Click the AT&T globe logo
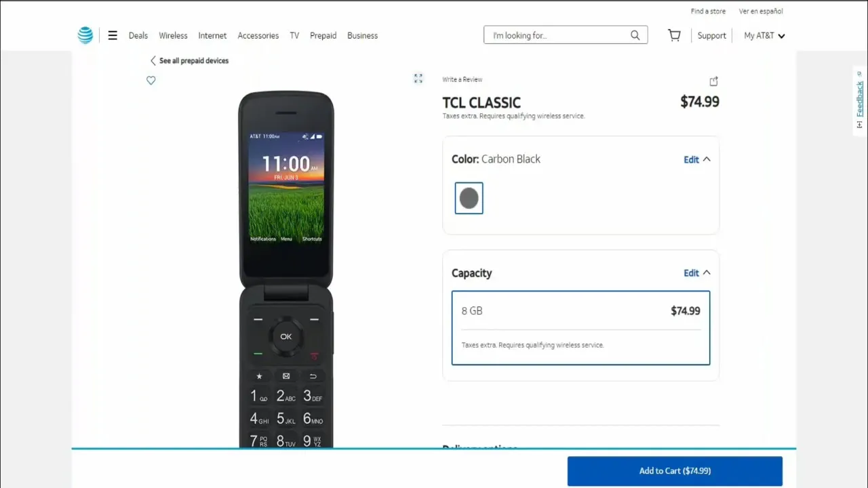868x488 pixels. pos(85,35)
